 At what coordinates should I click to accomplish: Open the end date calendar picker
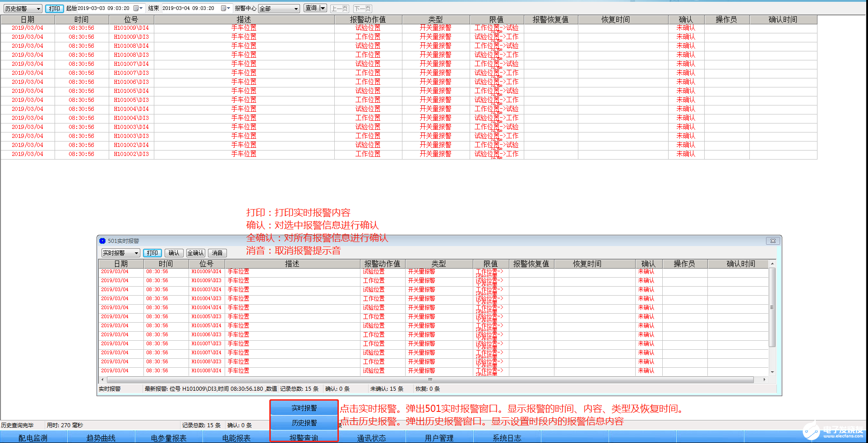click(x=225, y=8)
